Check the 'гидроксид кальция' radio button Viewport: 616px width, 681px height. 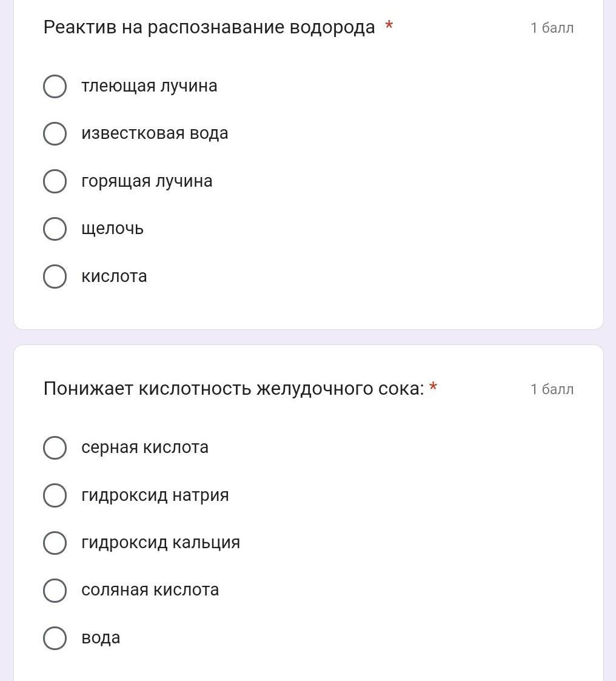(x=55, y=543)
